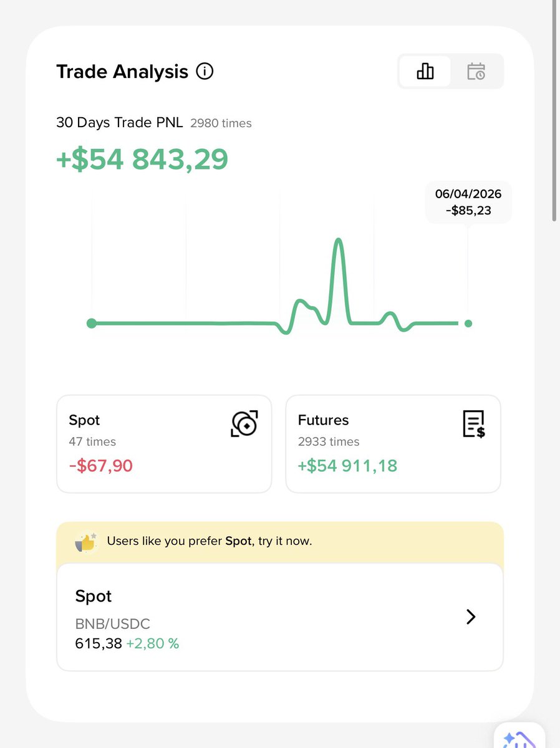Open BNB/USDC Spot chevron arrow

(x=471, y=617)
